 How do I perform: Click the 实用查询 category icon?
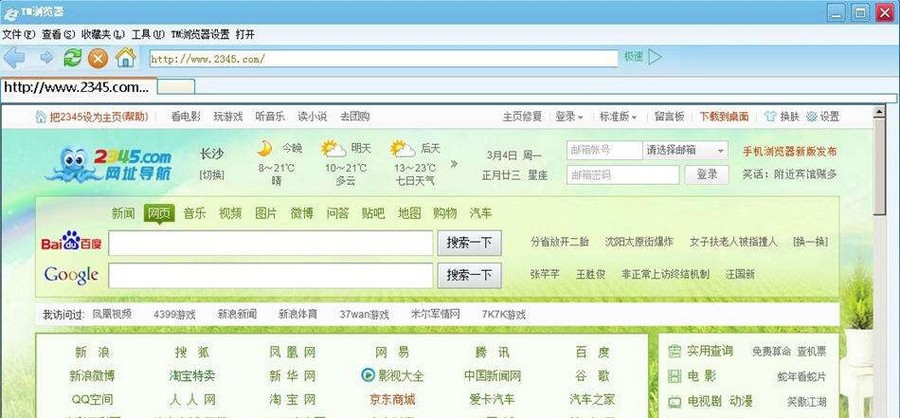pyautogui.click(x=676, y=351)
